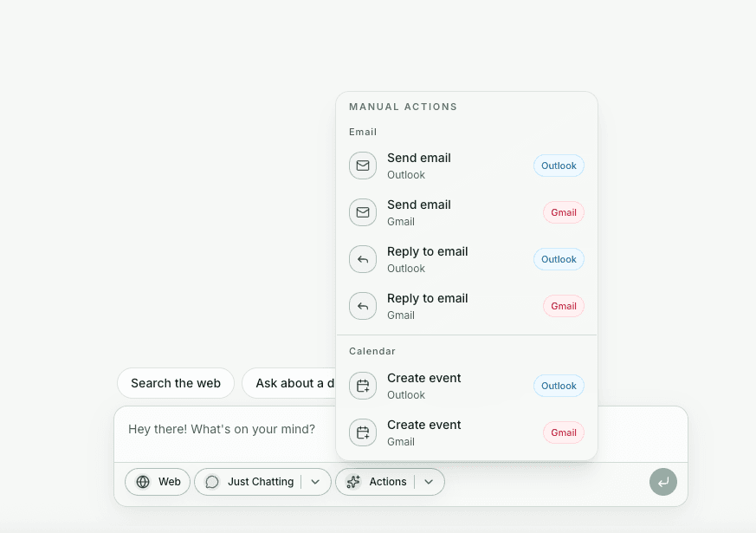Select Send email via Outlook
The height and width of the screenshot is (533, 756).
click(x=466, y=166)
